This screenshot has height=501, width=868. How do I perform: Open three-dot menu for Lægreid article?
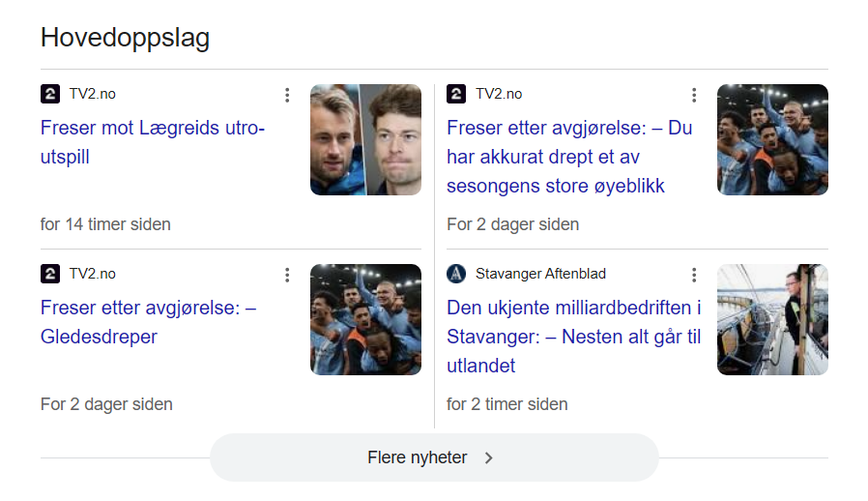pyautogui.click(x=287, y=95)
